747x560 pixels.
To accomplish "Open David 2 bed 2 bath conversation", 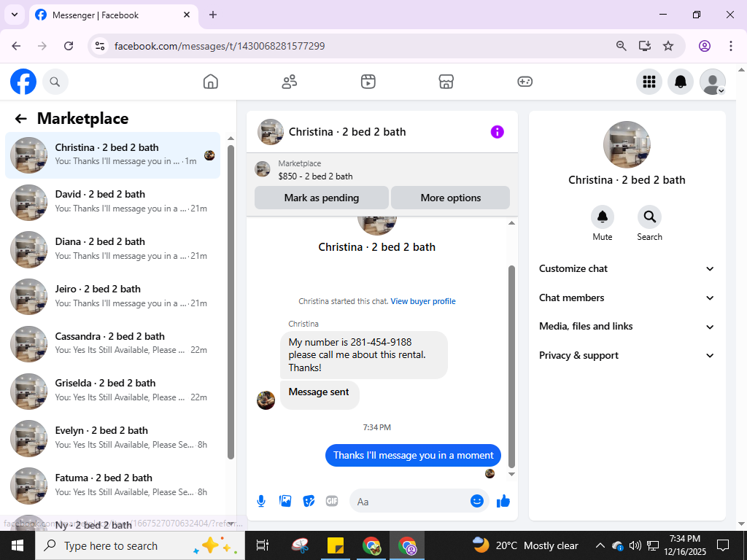I will [112, 202].
